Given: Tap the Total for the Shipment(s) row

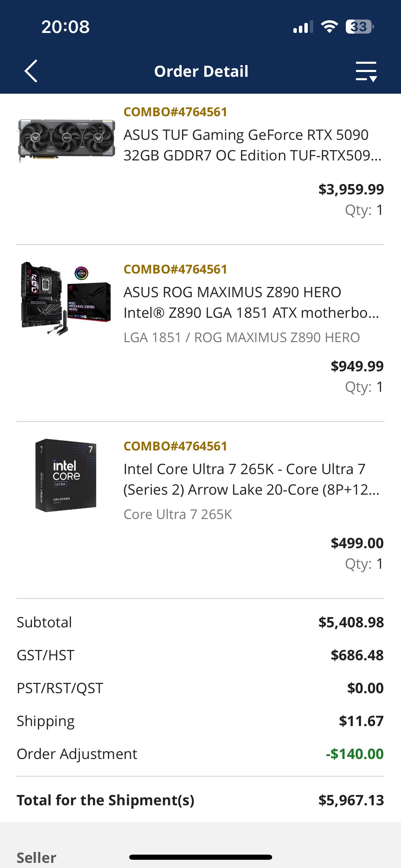Looking at the screenshot, I should tap(200, 800).
